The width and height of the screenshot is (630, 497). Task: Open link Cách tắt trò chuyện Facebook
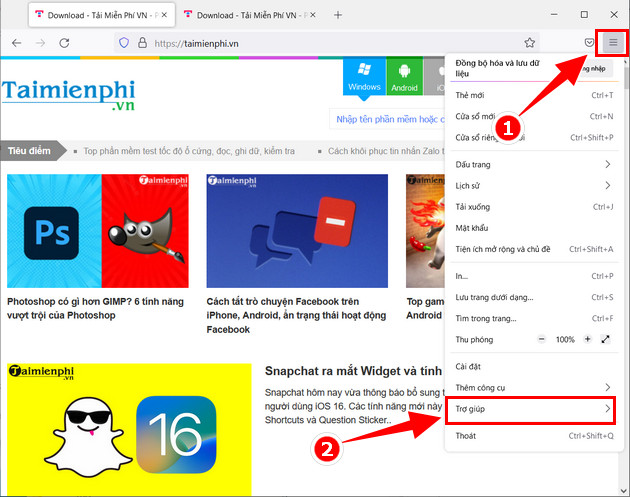click(x=296, y=315)
